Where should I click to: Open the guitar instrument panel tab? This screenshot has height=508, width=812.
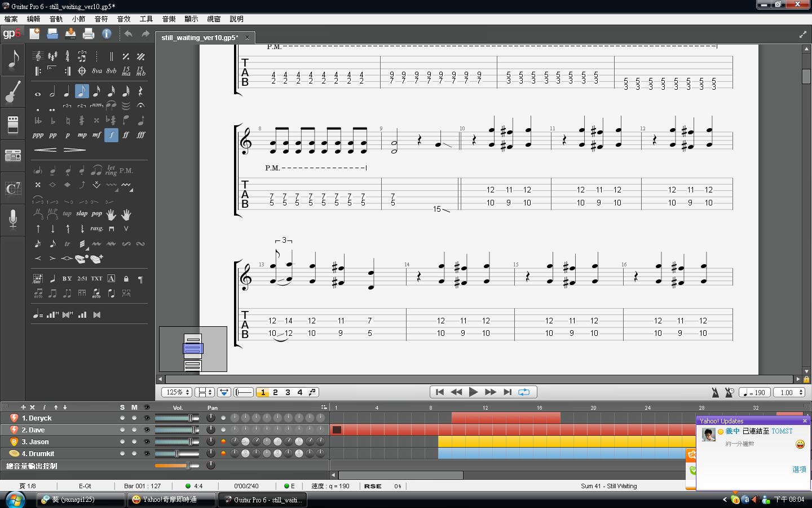(x=12, y=92)
